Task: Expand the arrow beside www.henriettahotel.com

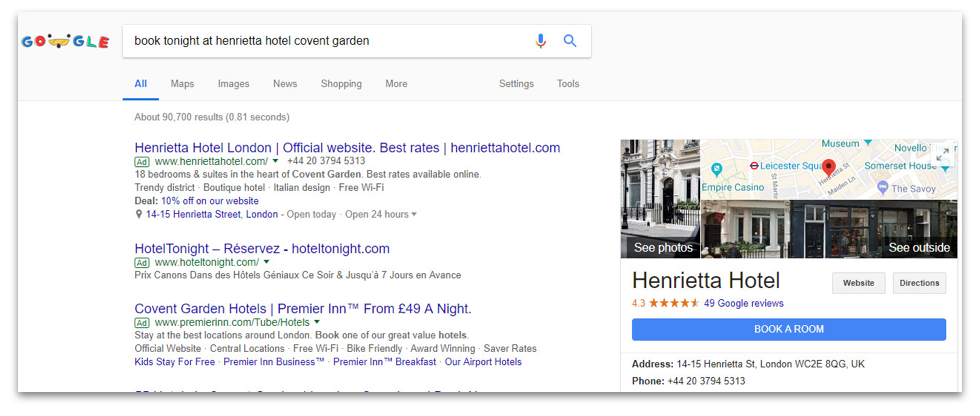Action: pos(276,161)
